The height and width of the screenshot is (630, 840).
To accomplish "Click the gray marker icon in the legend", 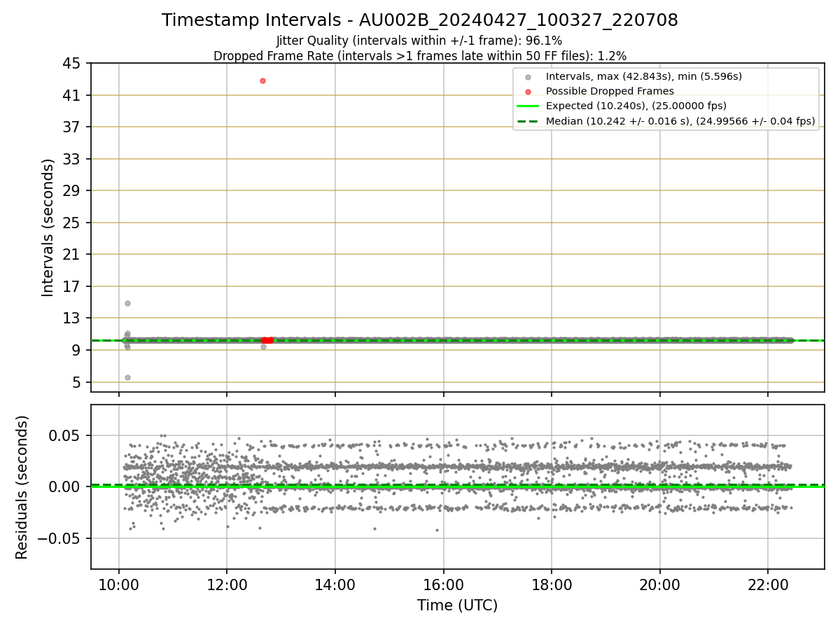I will click(x=528, y=77).
